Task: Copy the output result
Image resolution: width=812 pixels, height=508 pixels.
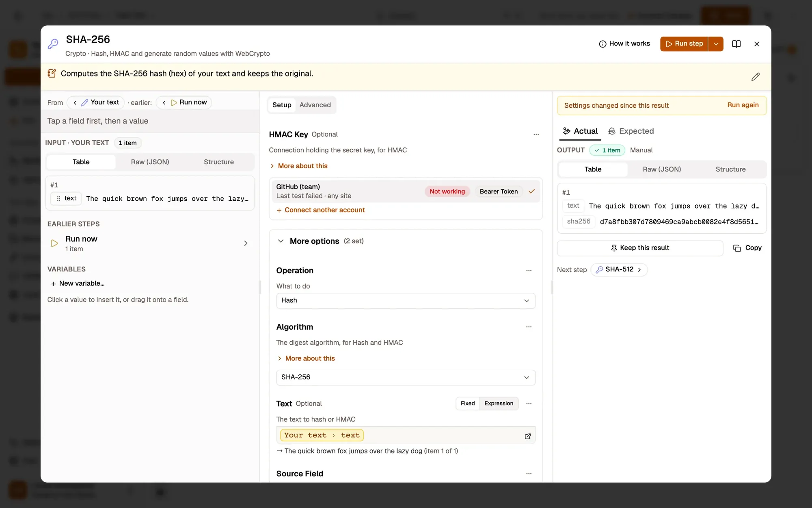Action: 747,248
